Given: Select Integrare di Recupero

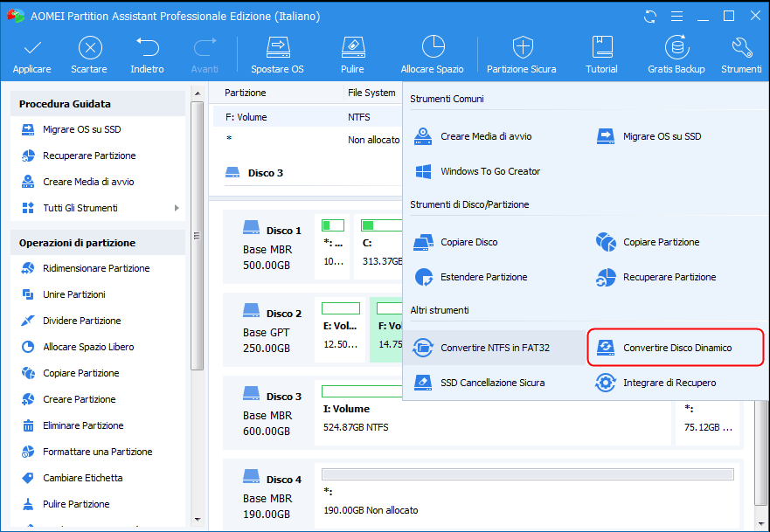Looking at the screenshot, I should (656, 383).
